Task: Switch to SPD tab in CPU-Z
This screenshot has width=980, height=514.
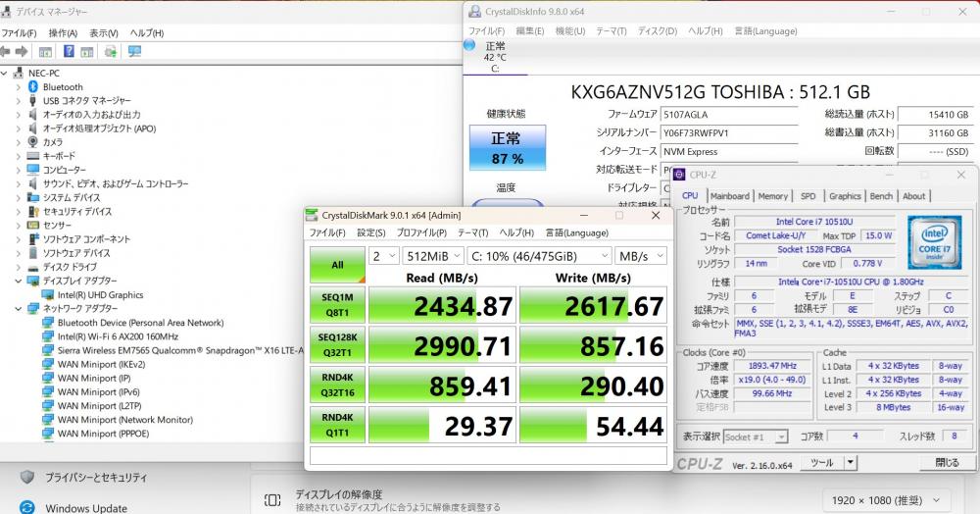Action: point(808,196)
